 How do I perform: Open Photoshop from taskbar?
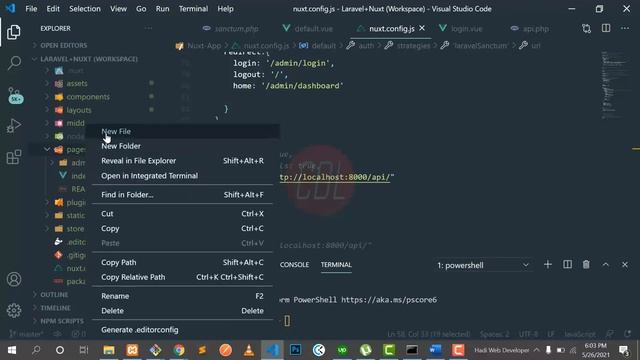point(296,350)
